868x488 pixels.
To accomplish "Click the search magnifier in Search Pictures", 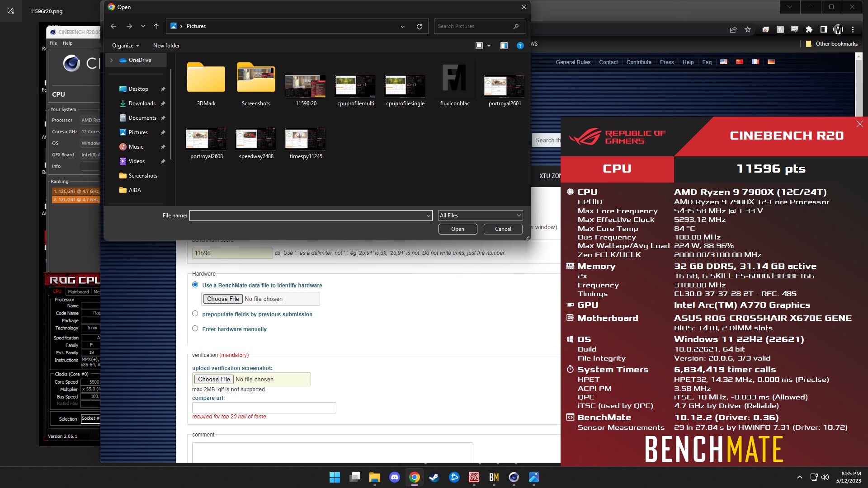I will point(516,26).
